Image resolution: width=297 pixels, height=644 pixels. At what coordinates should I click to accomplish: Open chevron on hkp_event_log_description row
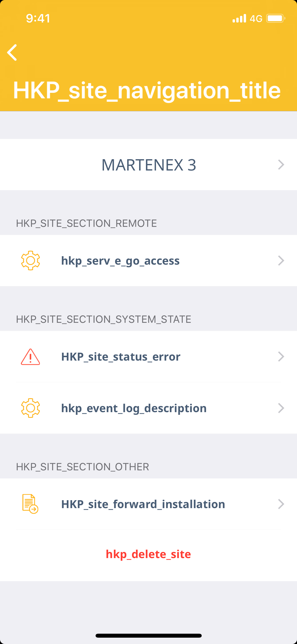click(281, 408)
